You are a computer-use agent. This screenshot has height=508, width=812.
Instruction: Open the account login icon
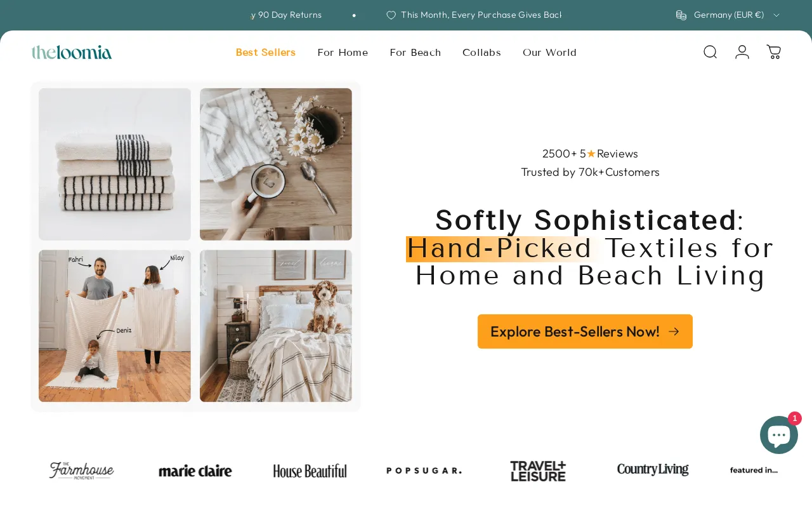[742, 52]
